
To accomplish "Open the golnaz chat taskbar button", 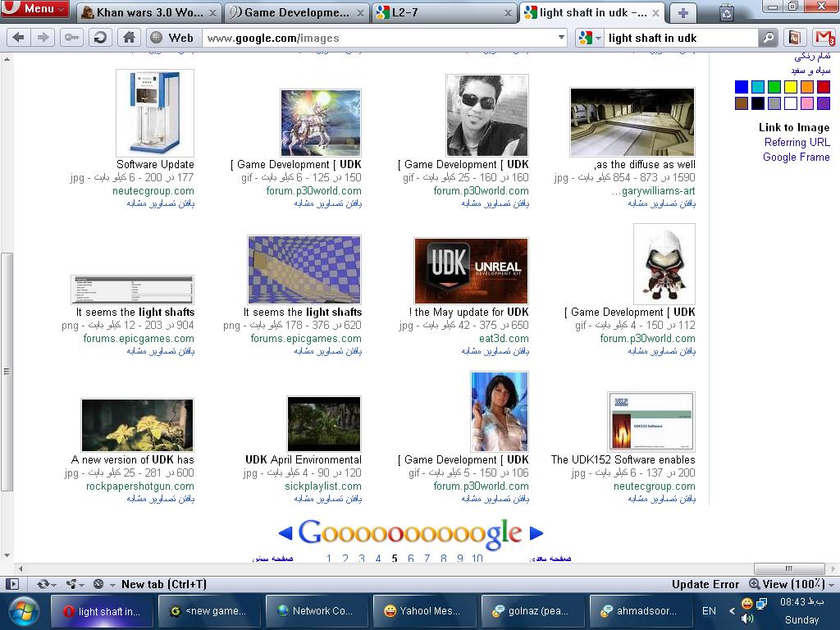I will coord(532,610).
